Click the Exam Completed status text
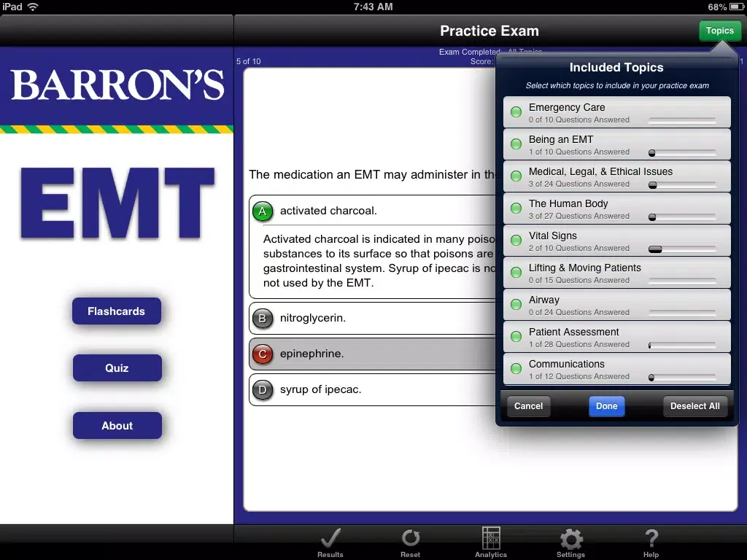 469,52
